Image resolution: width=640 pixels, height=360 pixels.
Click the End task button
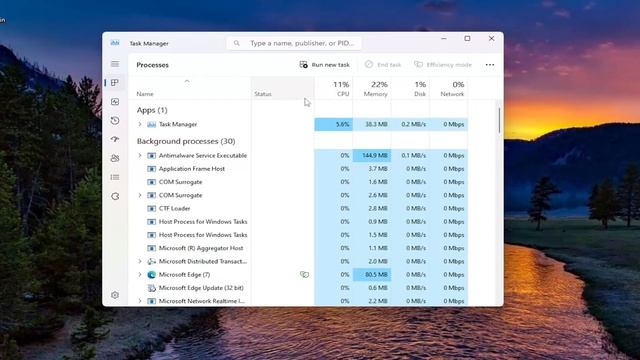click(383, 64)
